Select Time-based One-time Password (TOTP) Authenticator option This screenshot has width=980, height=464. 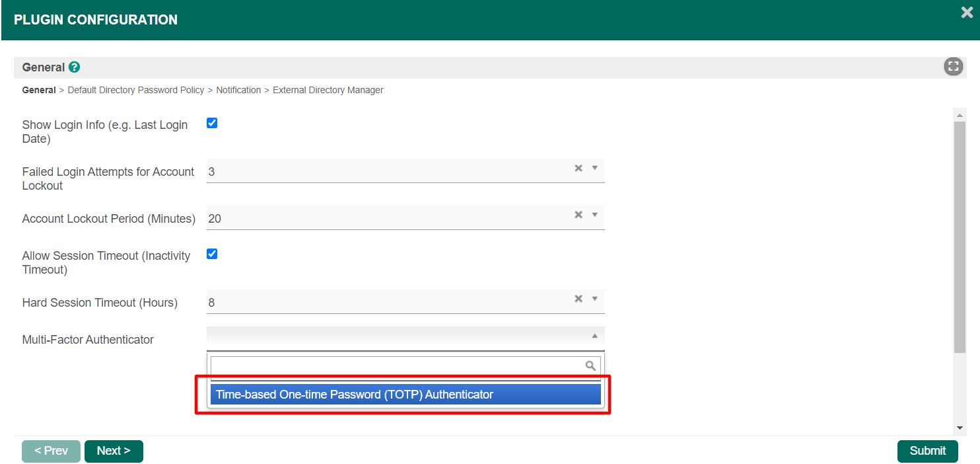pyautogui.click(x=405, y=395)
